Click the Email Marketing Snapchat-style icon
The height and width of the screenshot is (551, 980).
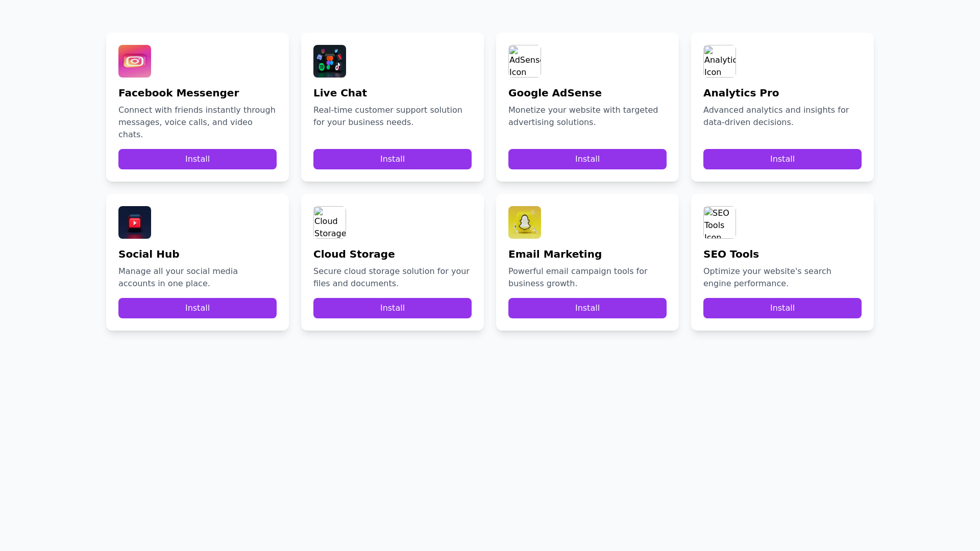point(525,222)
